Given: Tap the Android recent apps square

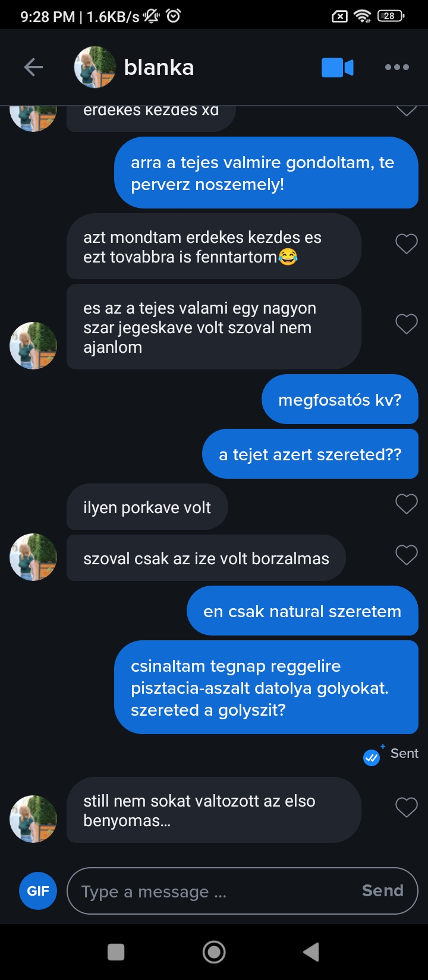Looking at the screenshot, I should pyautogui.click(x=116, y=952).
